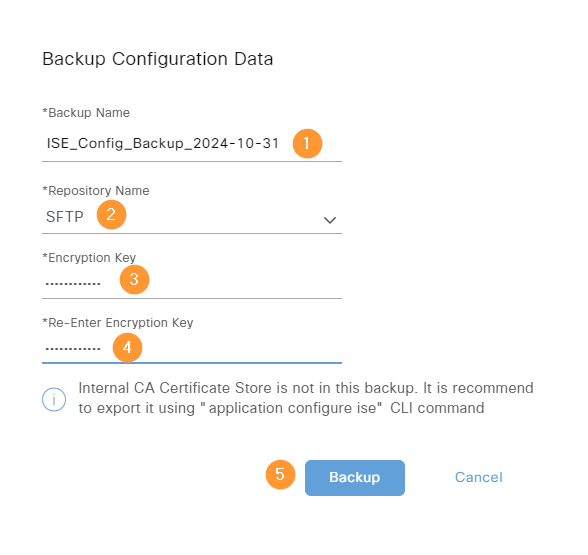Expand the Repository Name dropdown chevron
The height and width of the screenshot is (555, 588).
coord(330,220)
